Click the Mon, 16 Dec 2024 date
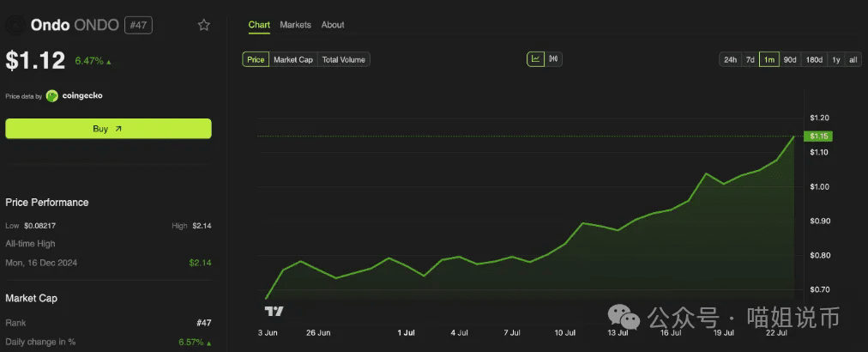 click(x=41, y=263)
